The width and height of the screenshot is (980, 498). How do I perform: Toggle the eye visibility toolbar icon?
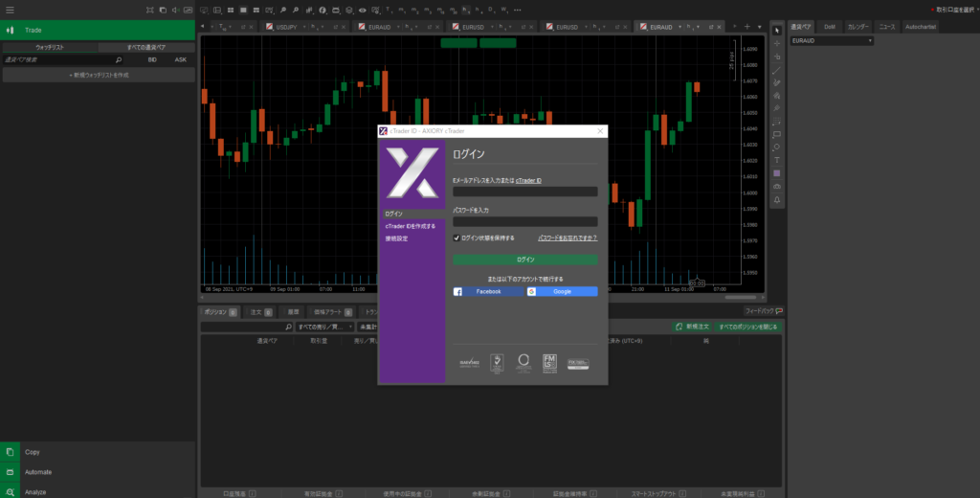coord(362,10)
